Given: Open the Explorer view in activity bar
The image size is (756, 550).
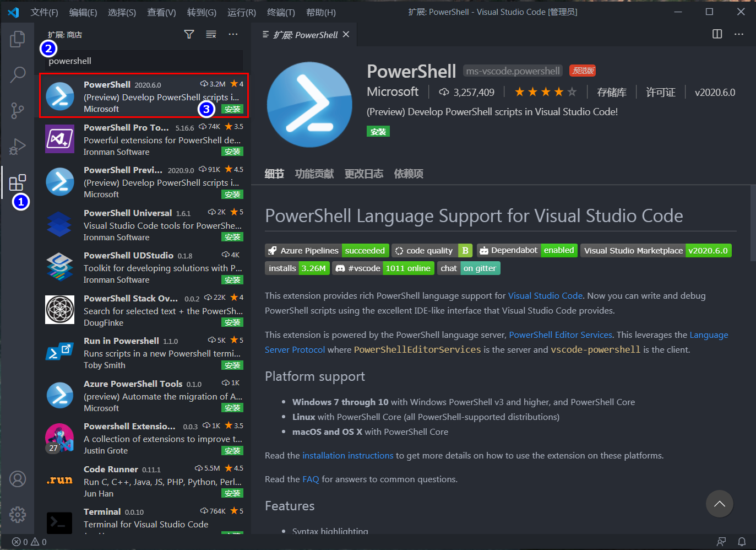Looking at the screenshot, I should [18, 39].
